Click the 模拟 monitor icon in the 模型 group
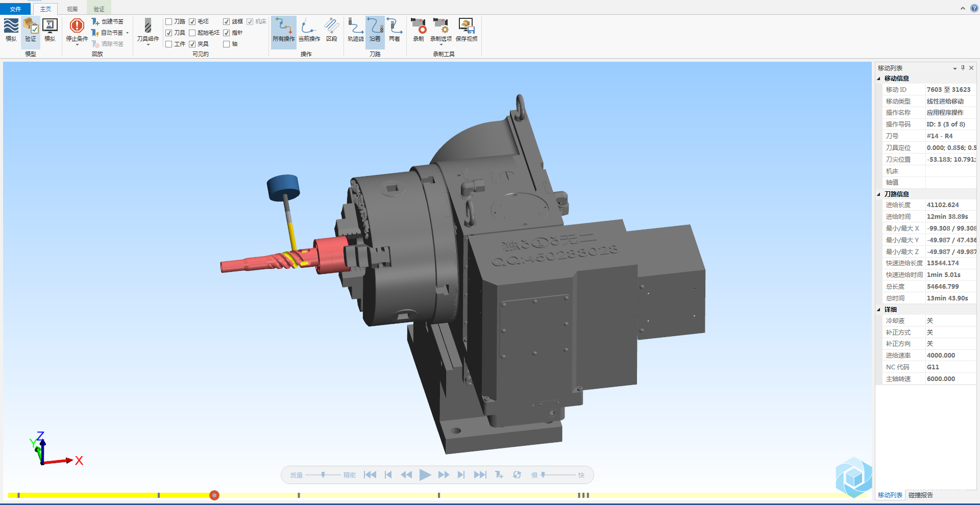The image size is (980, 505). [x=50, y=30]
